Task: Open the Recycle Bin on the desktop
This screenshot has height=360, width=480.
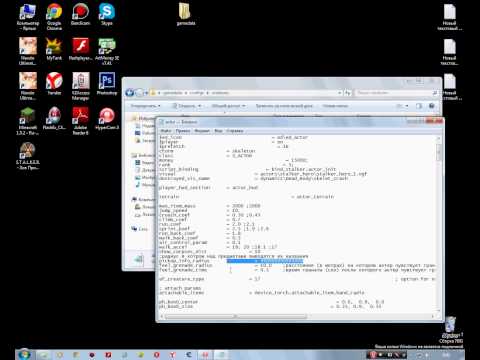Action: pos(451,330)
